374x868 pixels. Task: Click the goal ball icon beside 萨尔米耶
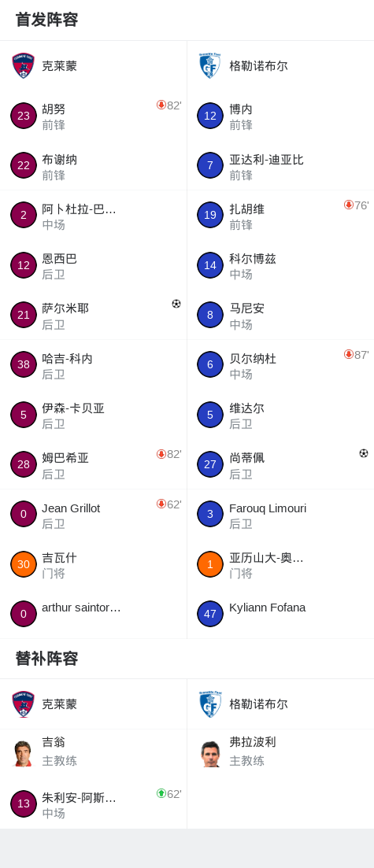(176, 303)
